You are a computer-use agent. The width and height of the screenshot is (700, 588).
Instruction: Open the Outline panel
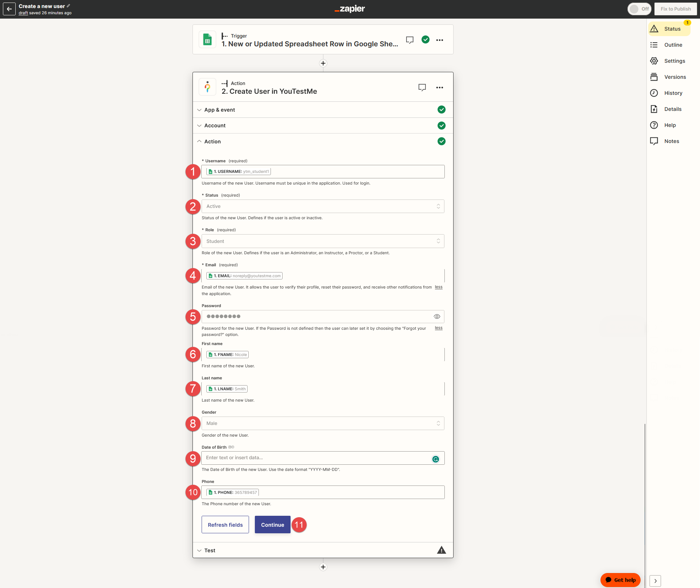tap(673, 45)
